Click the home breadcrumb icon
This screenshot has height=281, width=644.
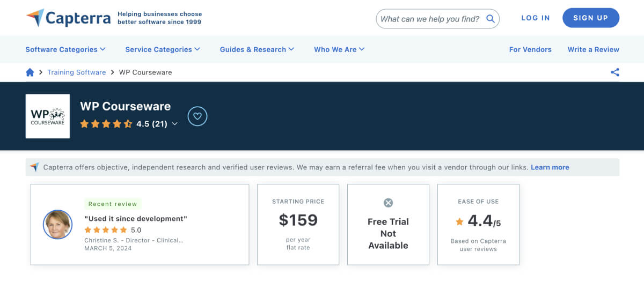click(x=30, y=72)
